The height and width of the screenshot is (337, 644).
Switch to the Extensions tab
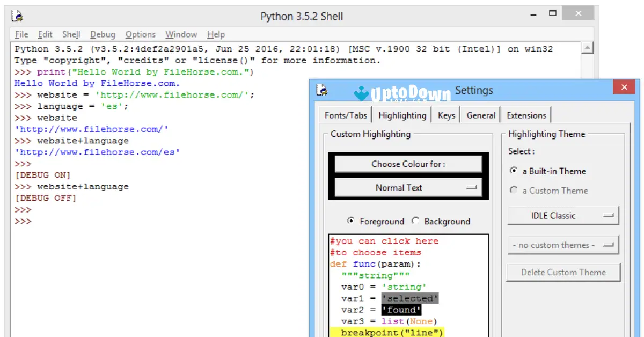[x=526, y=115]
